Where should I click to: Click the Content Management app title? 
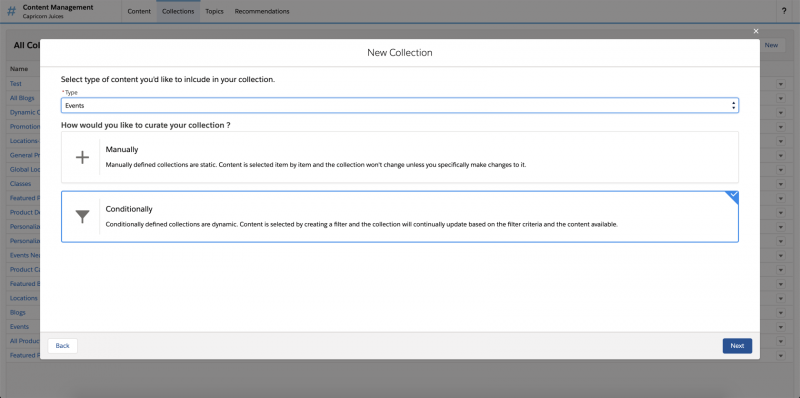point(58,8)
